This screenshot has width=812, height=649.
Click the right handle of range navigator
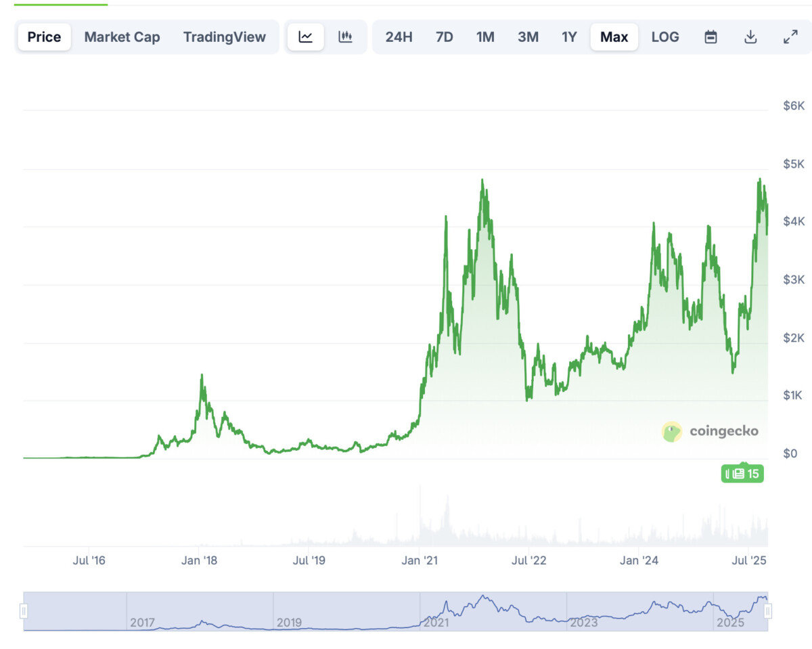(x=768, y=612)
